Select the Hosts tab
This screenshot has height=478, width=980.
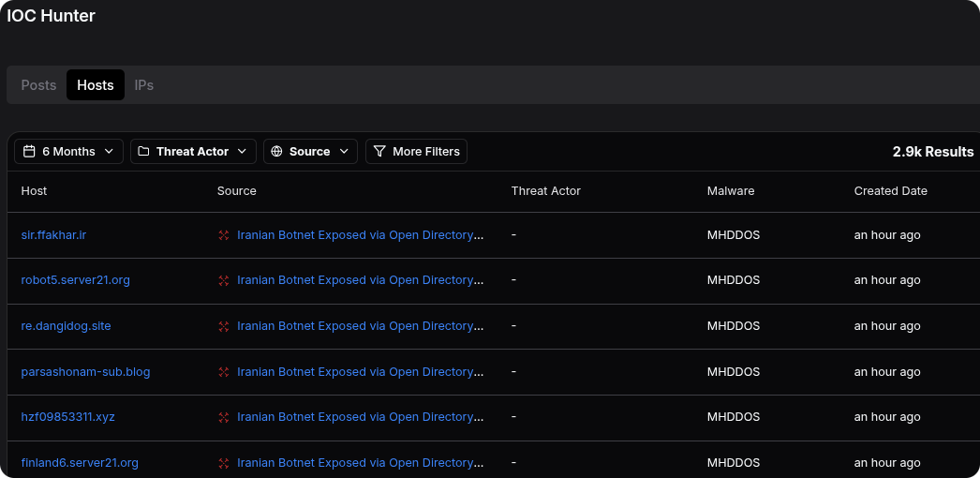pyautogui.click(x=95, y=85)
